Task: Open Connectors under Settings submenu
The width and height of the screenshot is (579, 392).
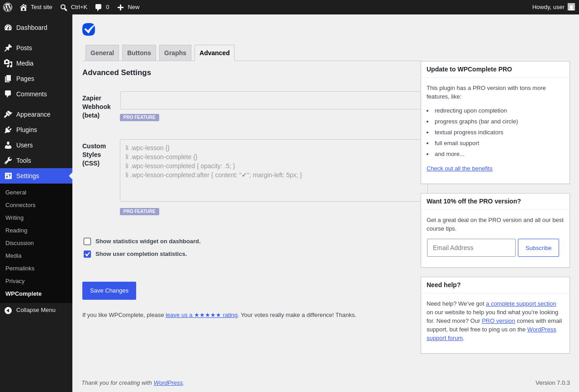Action: coord(20,205)
